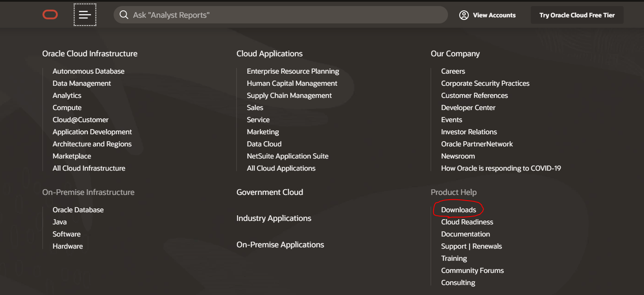The width and height of the screenshot is (644, 295).
Task: Open Product Help heading
Action: coord(454,192)
